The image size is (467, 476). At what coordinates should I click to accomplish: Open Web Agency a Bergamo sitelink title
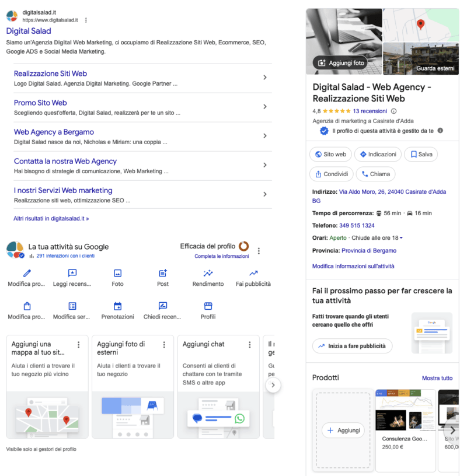point(54,132)
